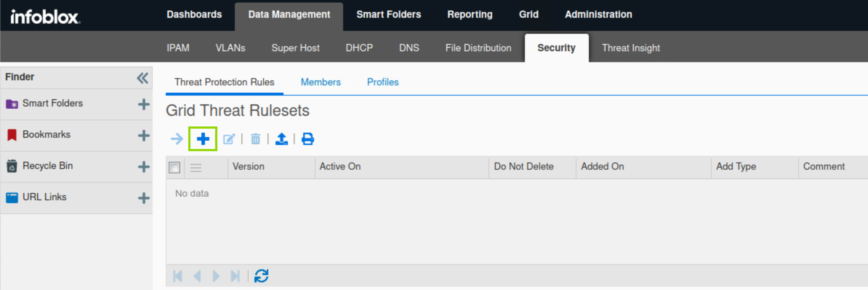Sort by the Version column header
The height and width of the screenshot is (290, 868).
[x=249, y=166]
